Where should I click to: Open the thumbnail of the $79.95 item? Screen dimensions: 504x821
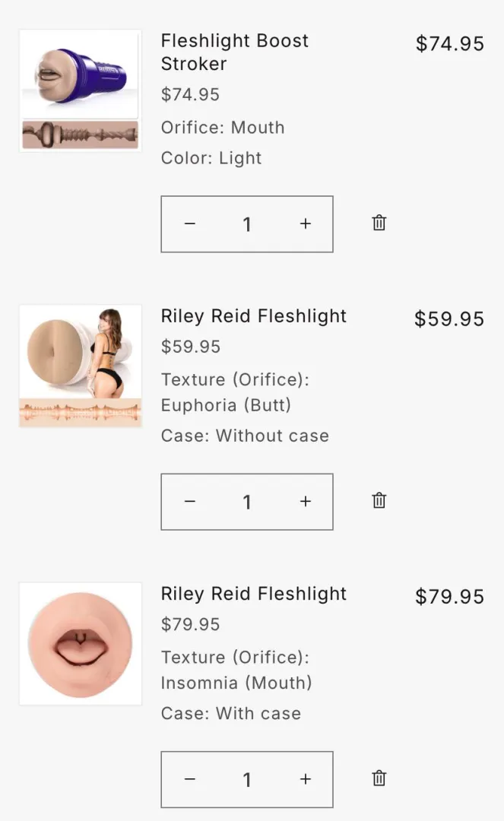click(x=80, y=644)
